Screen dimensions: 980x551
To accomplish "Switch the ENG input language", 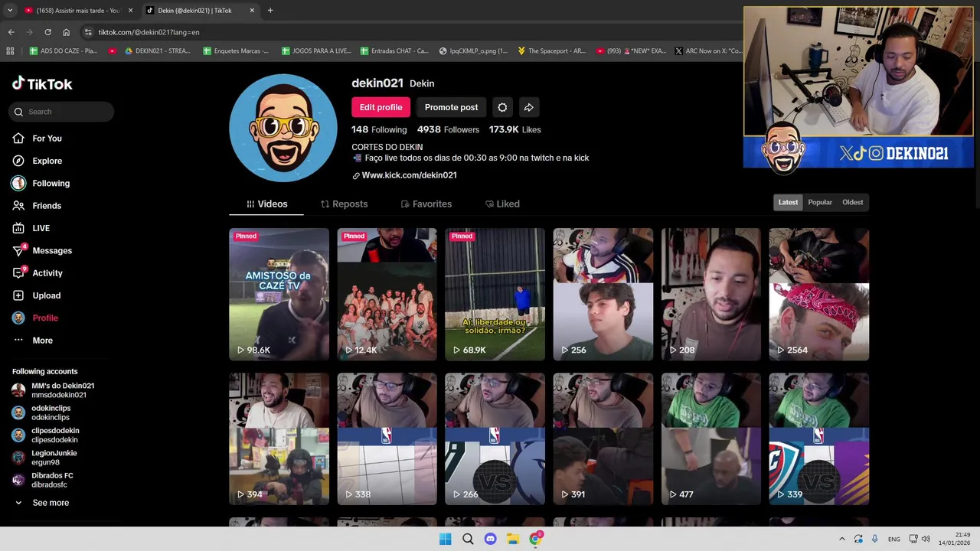I will point(894,540).
